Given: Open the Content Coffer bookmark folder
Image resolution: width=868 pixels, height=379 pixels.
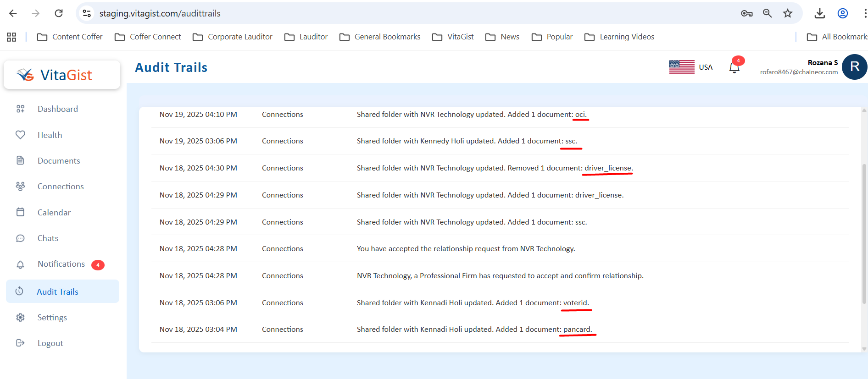Looking at the screenshot, I should click(x=70, y=37).
